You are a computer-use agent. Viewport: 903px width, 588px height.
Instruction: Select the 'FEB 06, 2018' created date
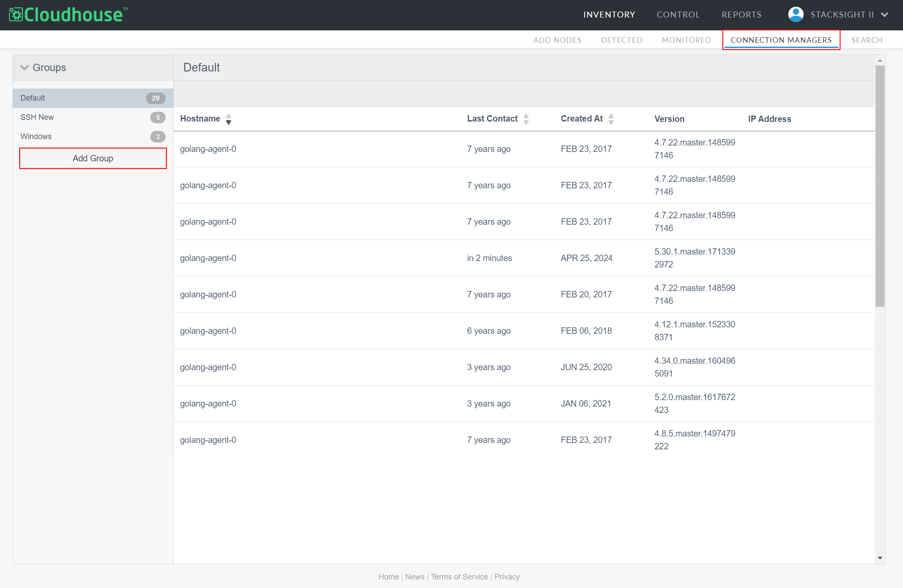tap(586, 331)
